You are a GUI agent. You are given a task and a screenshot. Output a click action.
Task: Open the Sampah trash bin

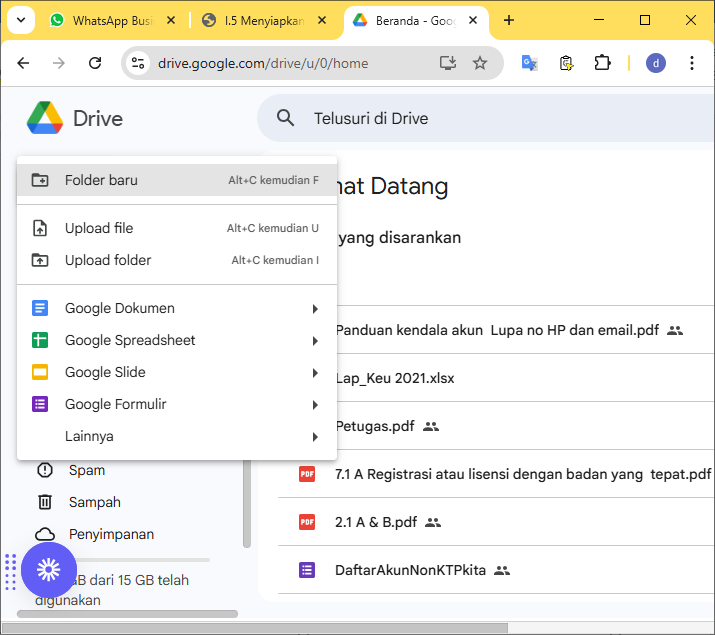pyautogui.click(x=94, y=502)
